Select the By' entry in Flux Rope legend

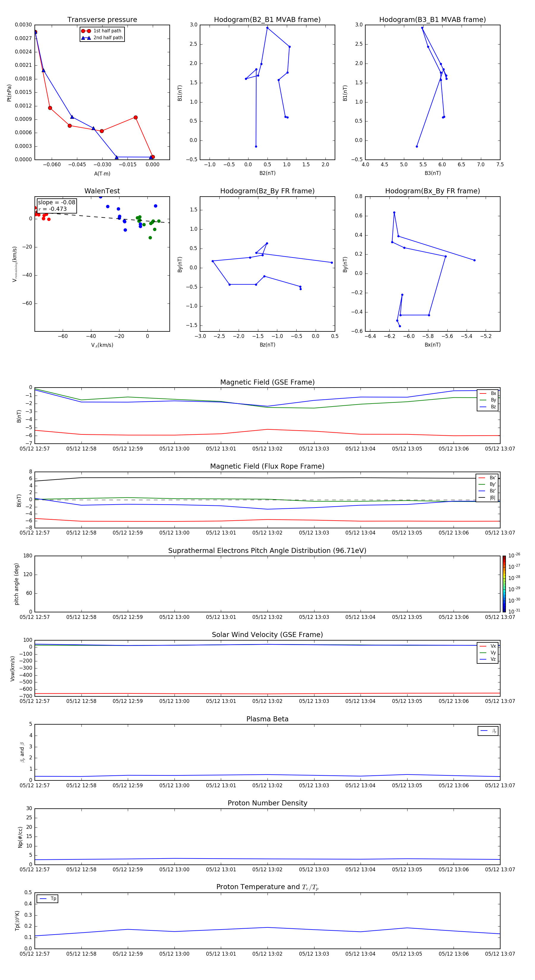point(487,484)
